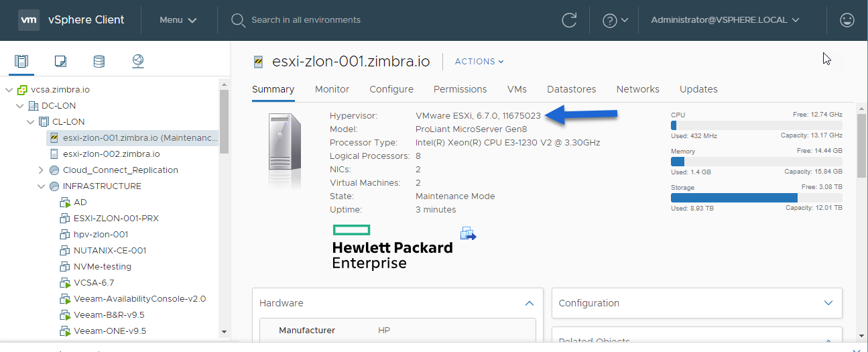Click the host maintenance icon beside the title
Screen dimensions: 868x352
coord(259,62)
